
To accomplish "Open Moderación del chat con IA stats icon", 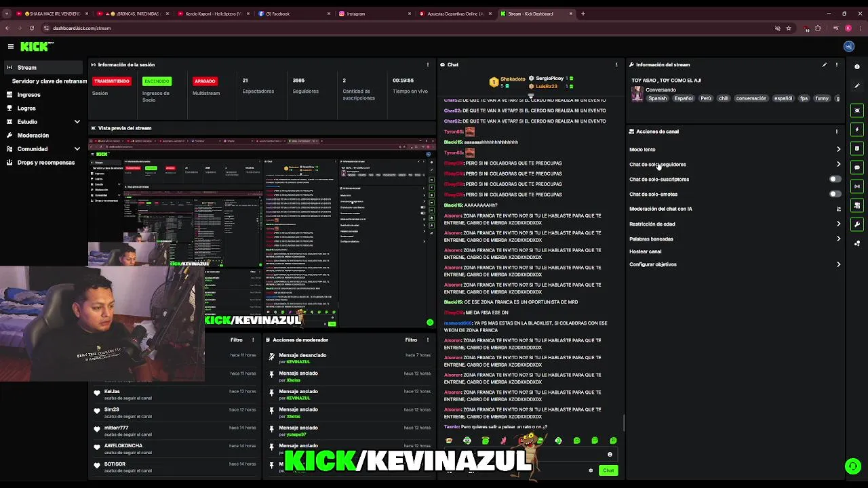I will tap(839, 209).
